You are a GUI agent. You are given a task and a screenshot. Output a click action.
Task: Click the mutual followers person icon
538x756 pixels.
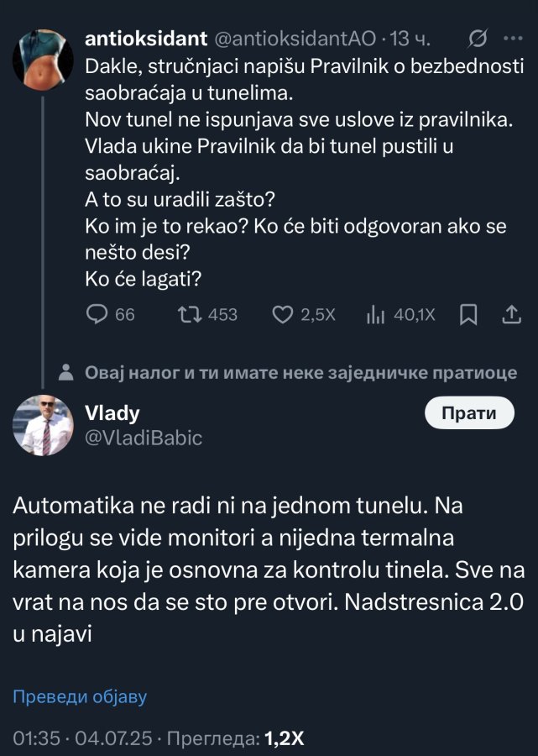pos(70,373)
